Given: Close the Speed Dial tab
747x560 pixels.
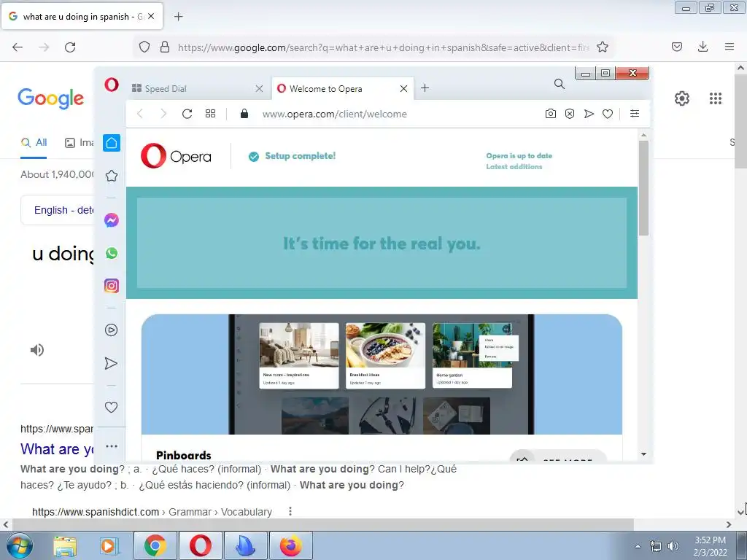Looking at the screenshot, I should (259, 88).
